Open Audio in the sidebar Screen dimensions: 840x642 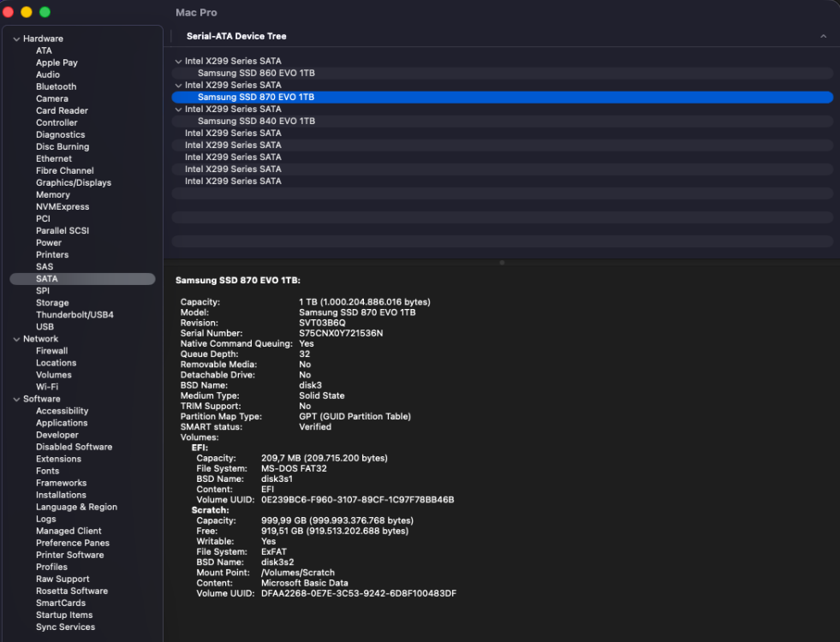tap(48, 74)
